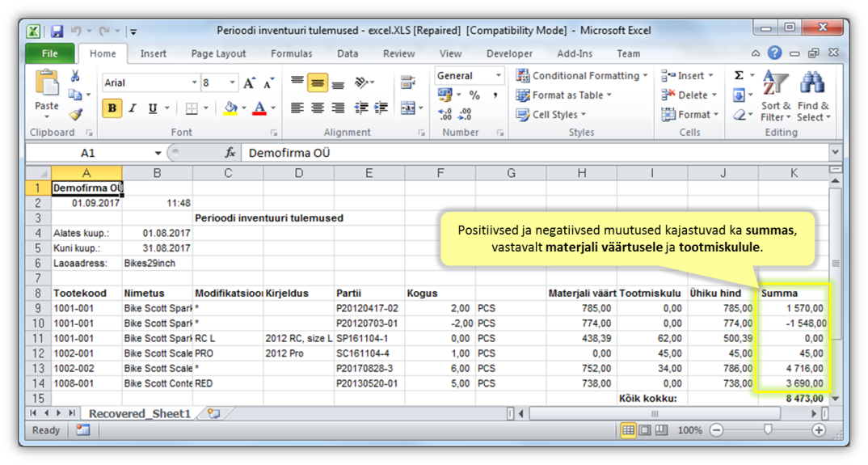Screen dimensions: 868x465
Task: Click the Insert Worksheet icon
Action: point(213,413)
